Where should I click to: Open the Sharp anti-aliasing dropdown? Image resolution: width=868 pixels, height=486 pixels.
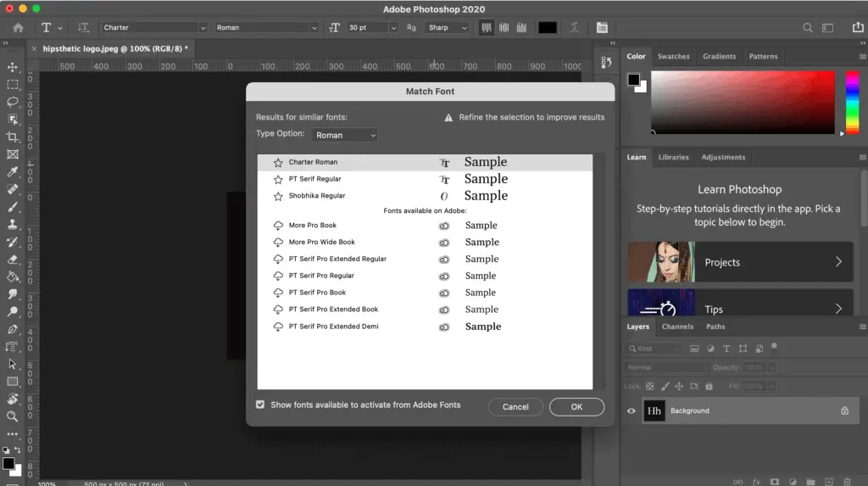pos(448,28)
